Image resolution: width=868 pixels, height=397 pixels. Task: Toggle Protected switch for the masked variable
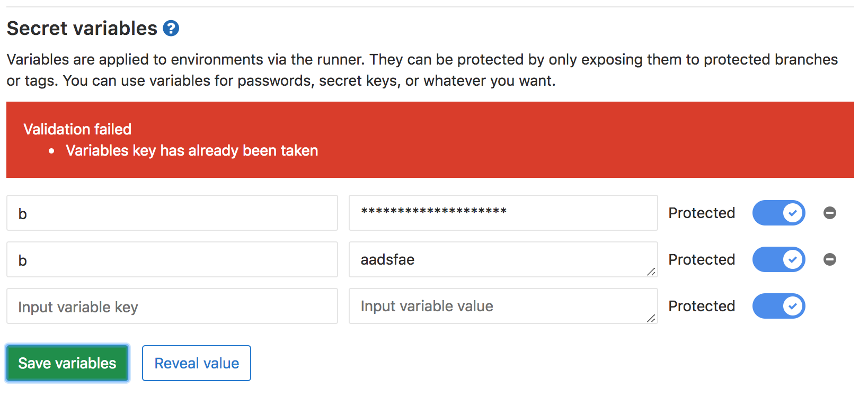778,213
